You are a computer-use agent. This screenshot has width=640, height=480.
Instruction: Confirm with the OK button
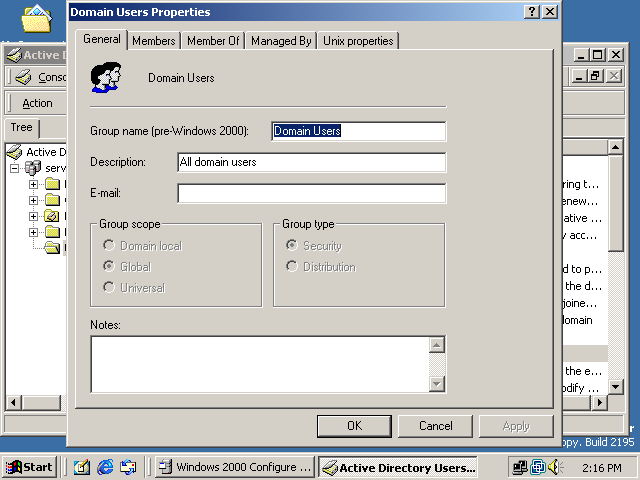[354, 426]
